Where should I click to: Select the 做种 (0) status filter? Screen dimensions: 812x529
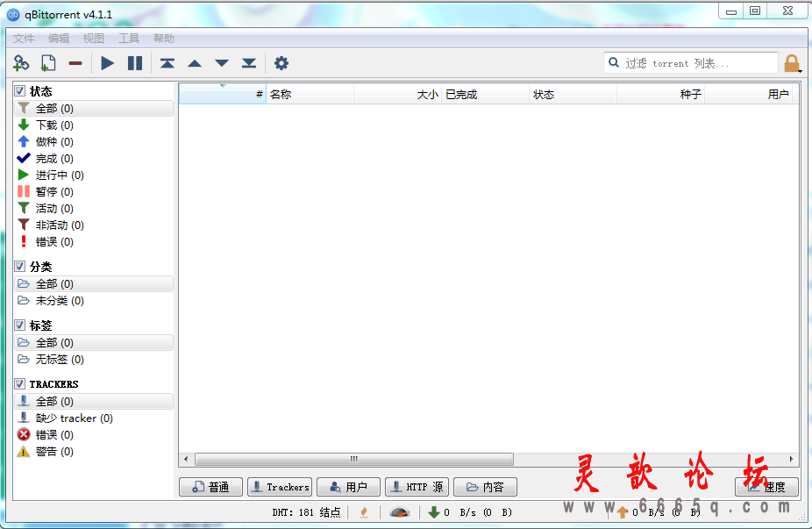pyautogui.click(x=94, y=141)
